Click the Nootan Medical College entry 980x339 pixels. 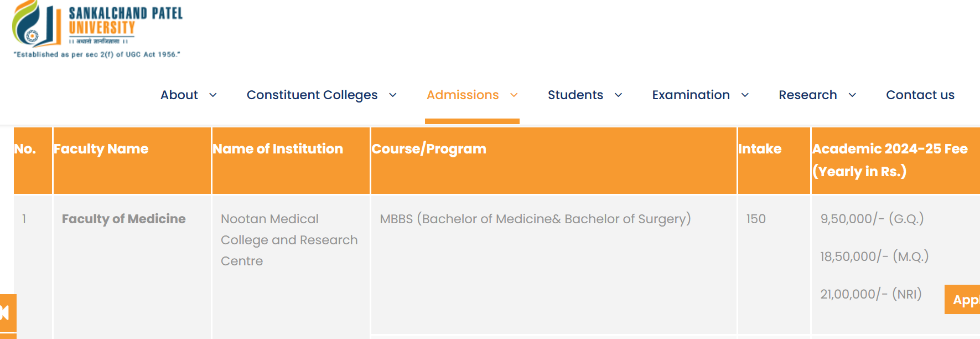[289, 240]
